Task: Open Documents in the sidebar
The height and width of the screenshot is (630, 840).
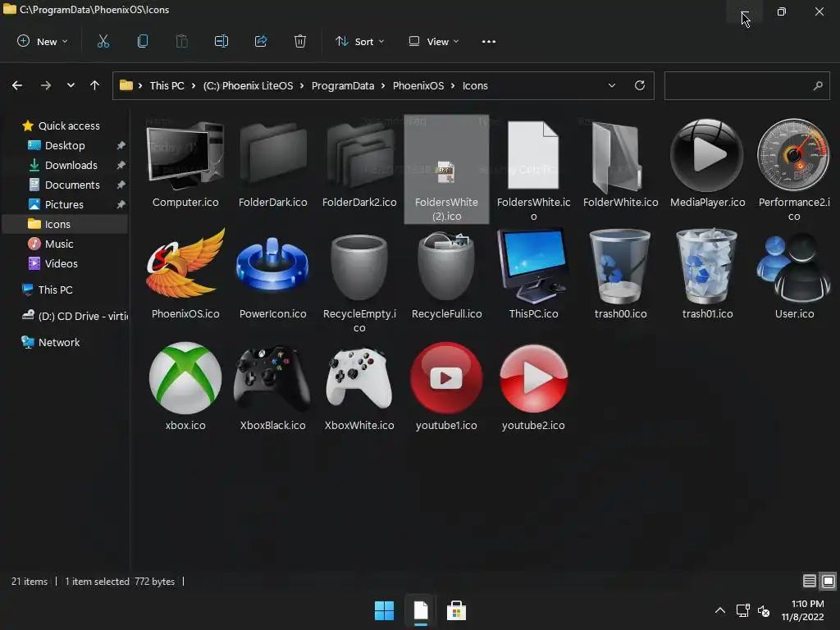Action: [72, 185]
